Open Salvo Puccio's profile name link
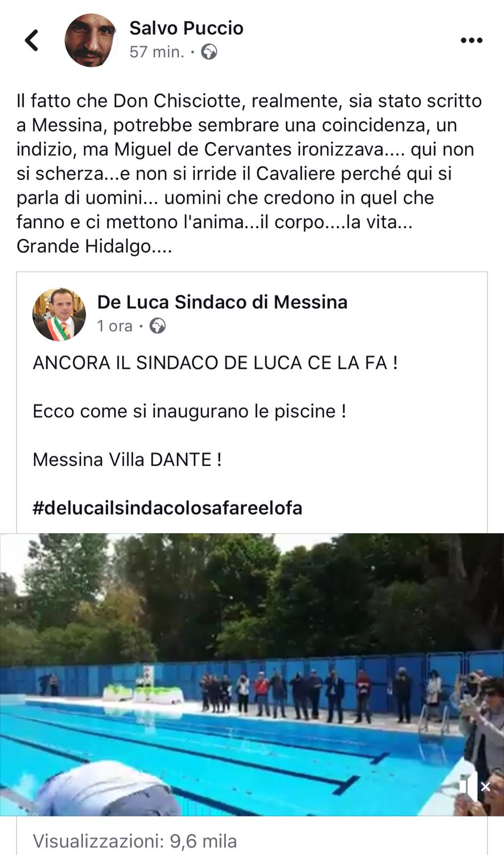Viewport: 504px width, 855px height. point(186,28)
